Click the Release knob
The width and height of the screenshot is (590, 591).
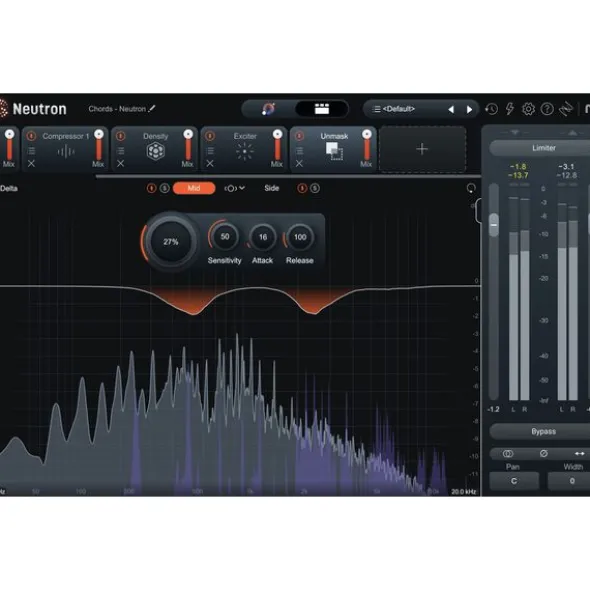(300, 237)
